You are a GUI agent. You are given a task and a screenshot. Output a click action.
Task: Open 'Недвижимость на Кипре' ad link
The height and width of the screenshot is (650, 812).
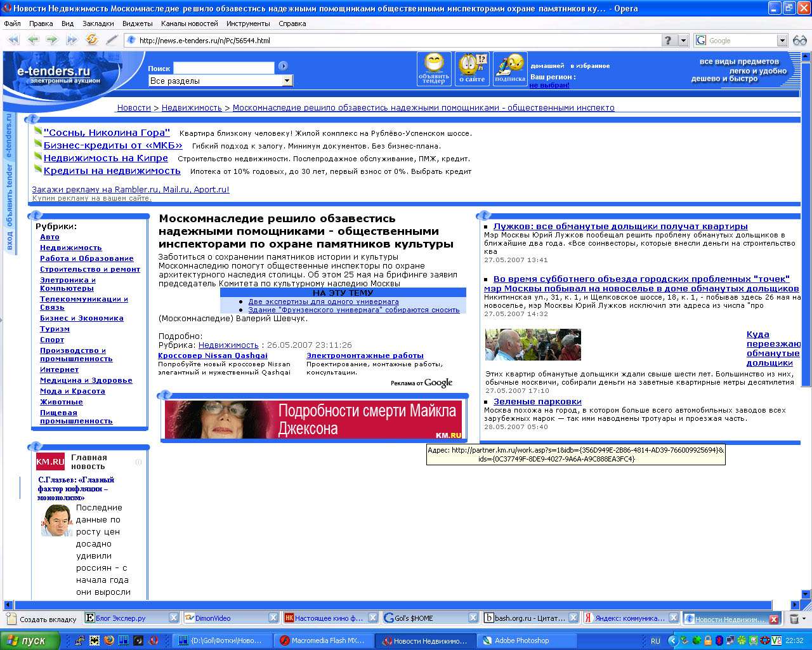point(106,158)
